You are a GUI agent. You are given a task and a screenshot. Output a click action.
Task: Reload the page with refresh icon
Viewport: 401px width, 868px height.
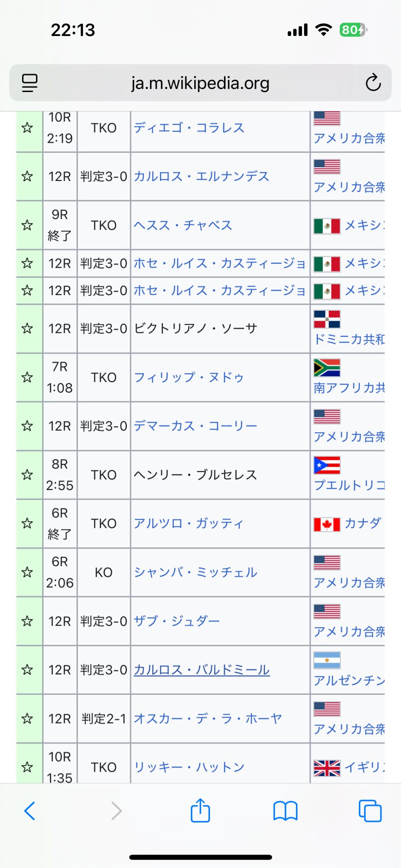[373, 82]
